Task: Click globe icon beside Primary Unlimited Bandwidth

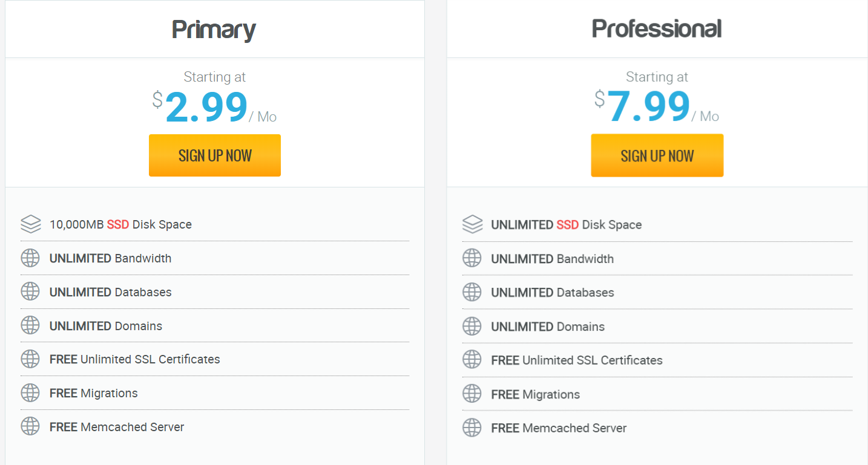Action: 30,258
